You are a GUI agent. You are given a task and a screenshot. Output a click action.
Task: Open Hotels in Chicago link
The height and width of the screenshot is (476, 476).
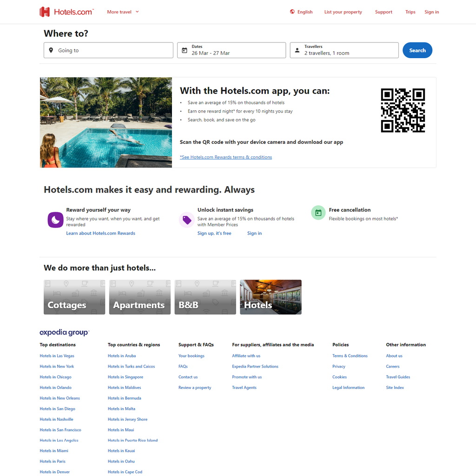tap(56, 377)
